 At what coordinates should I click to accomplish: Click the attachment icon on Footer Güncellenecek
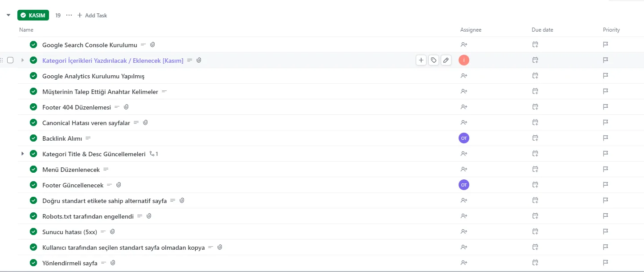[x=119, y=185]
